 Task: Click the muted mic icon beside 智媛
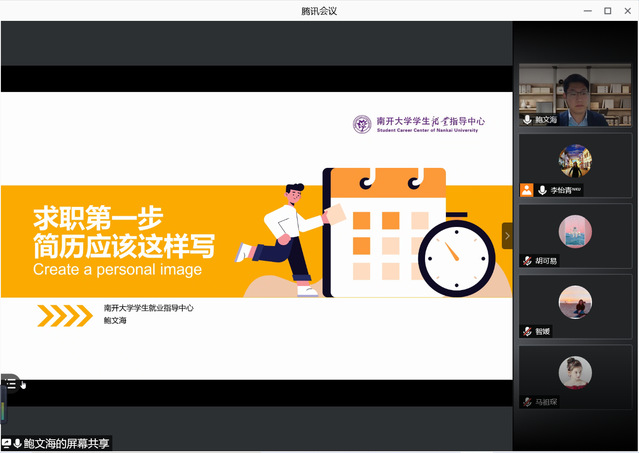(x=527, y=331)
